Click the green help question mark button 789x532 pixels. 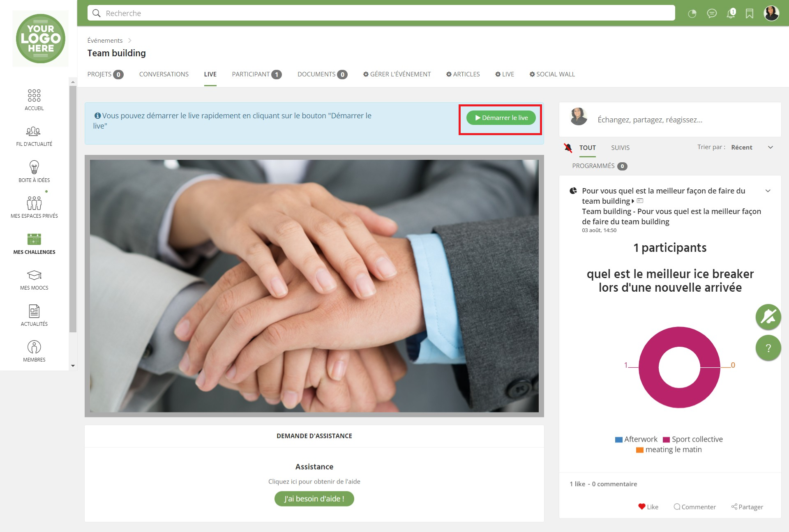point(768,348)
